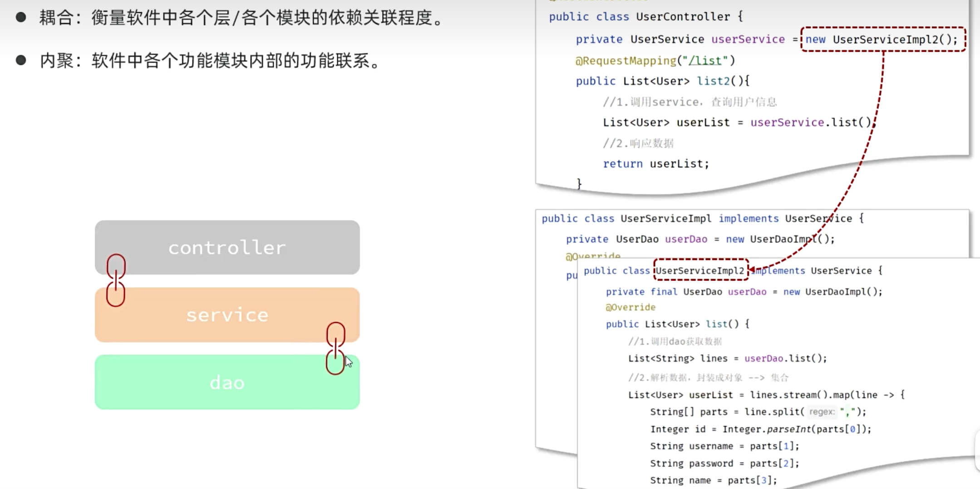Screen dimensions: 980x489
Task: Switch to the controller block in the diagram
Action: click(227, 247)
